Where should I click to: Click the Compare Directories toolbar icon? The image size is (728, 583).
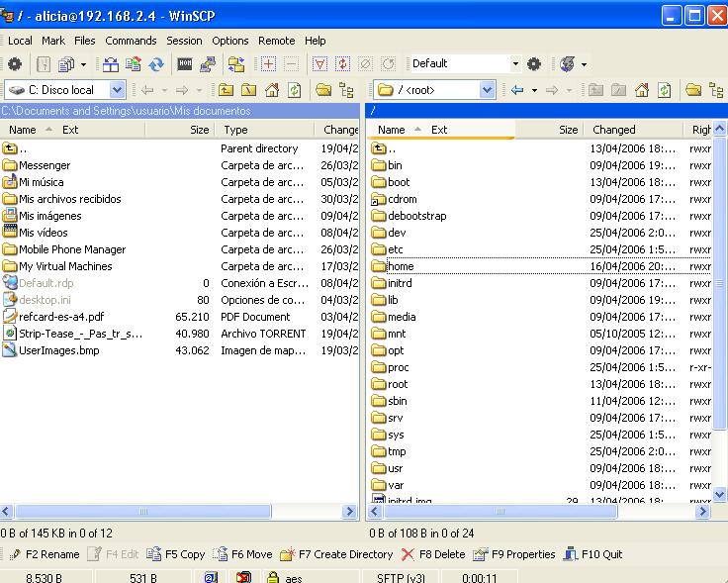111,63
